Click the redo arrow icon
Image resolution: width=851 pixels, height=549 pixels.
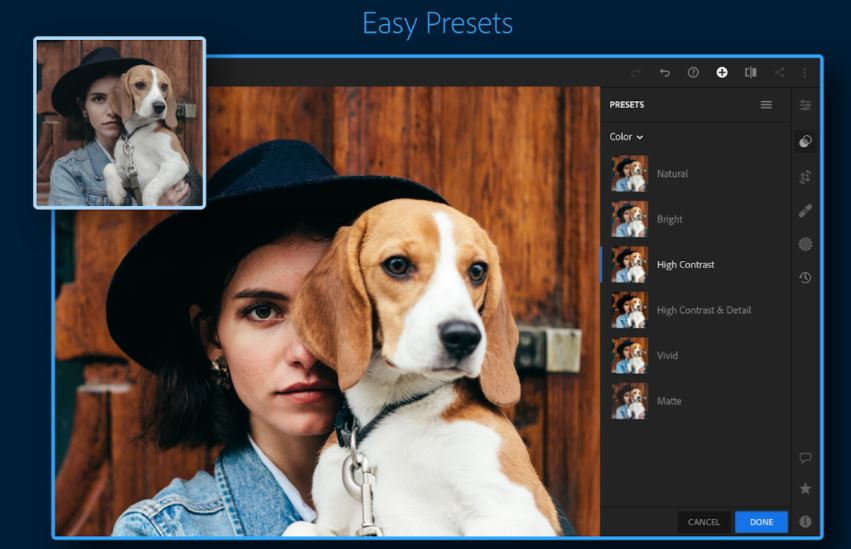click(x=636, y=73)
